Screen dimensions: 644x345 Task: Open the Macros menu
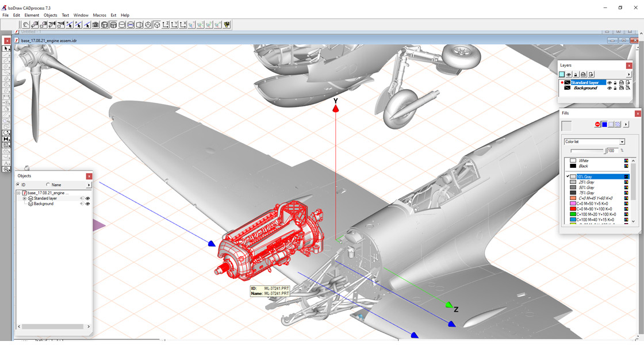99,15
